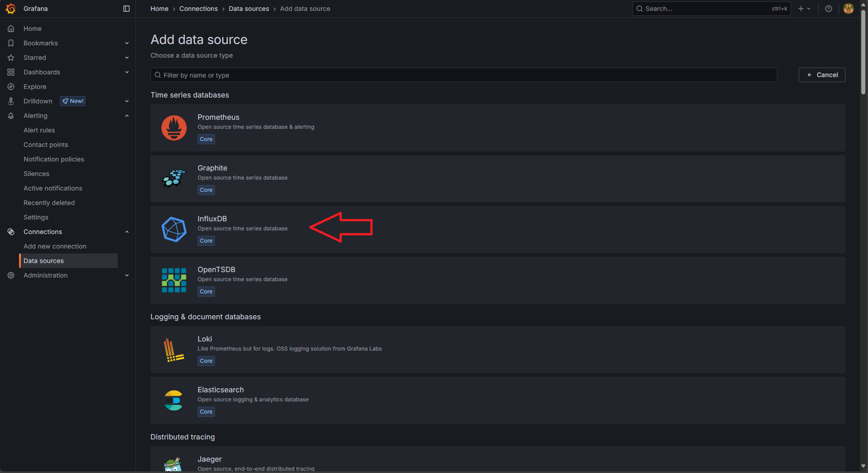
Task: Select the Elasticsearch logo icon
Action: [x=174, y=400]
